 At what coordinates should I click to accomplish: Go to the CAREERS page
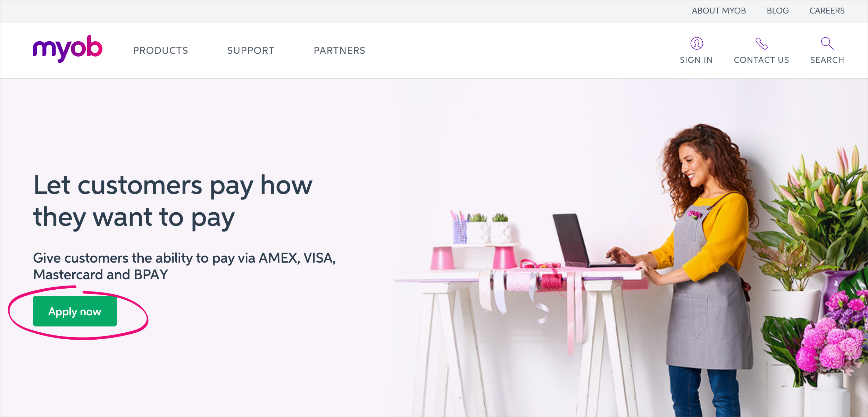point(827,11)
